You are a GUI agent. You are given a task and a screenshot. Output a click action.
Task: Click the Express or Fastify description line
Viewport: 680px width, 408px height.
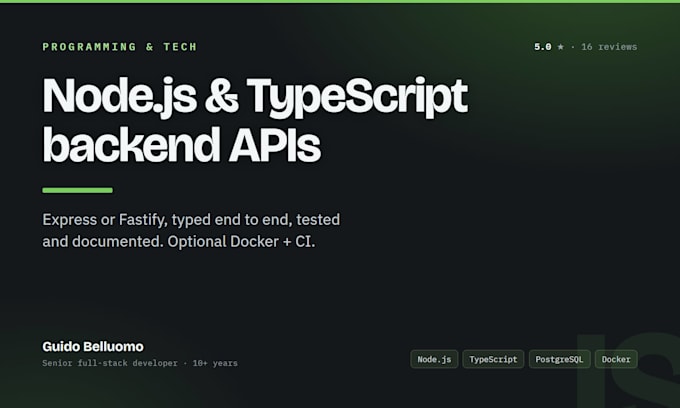(x=191, y=219)
